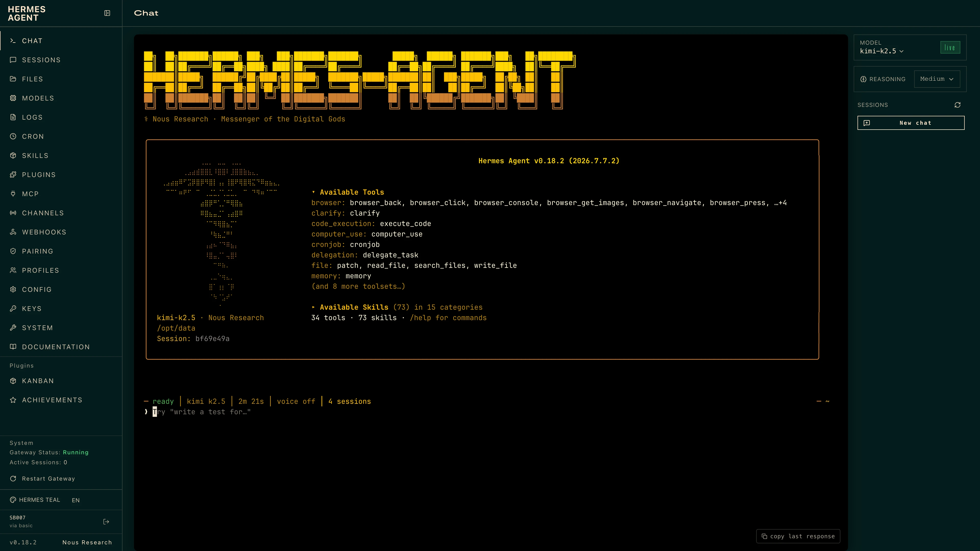Start a New chat

tap(911, 123)
